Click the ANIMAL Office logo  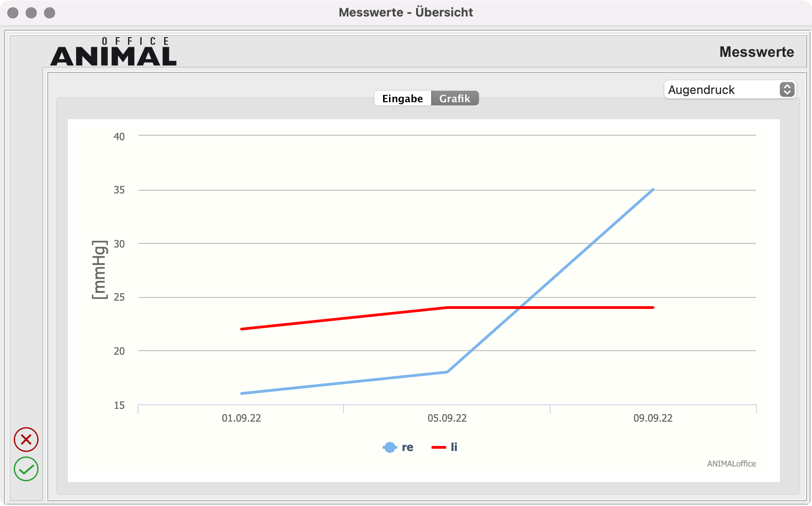click(x=113, y=52)
